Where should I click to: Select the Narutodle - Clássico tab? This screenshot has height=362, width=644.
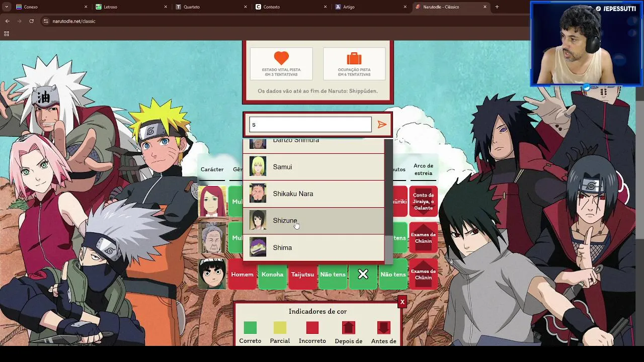tap(451, 7)
